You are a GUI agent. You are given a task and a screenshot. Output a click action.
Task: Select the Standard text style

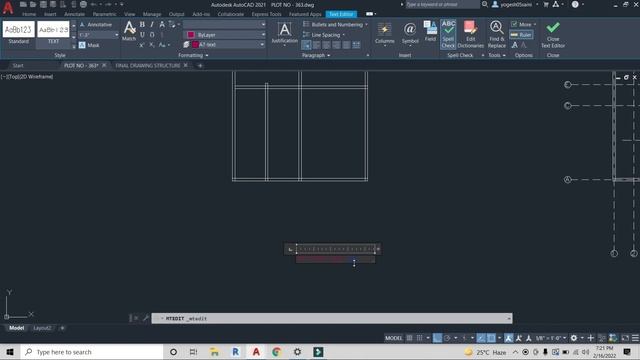pos(18,33)
